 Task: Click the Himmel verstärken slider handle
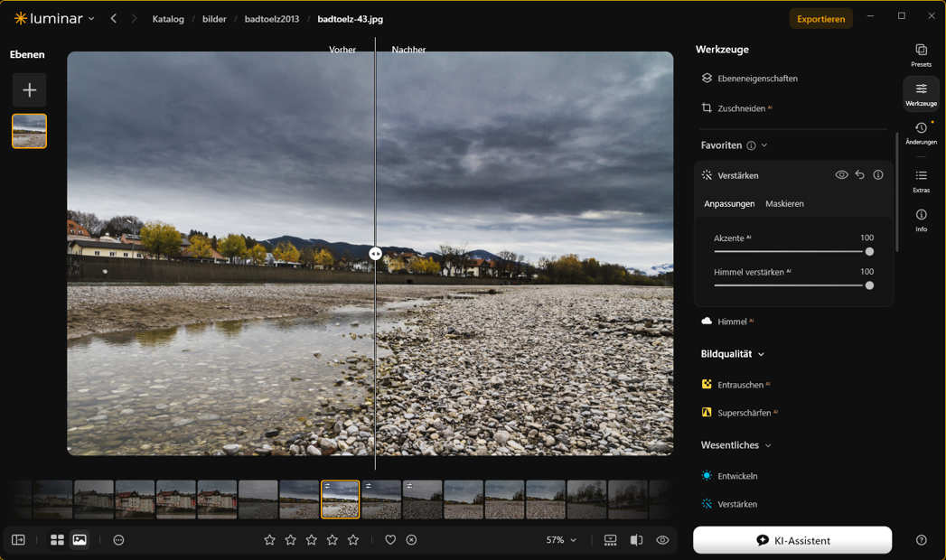coord(869,285)
